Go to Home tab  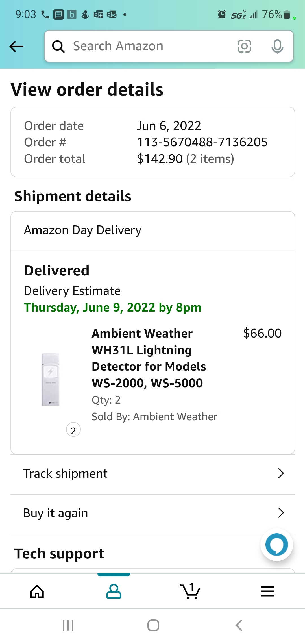[37, 591]
